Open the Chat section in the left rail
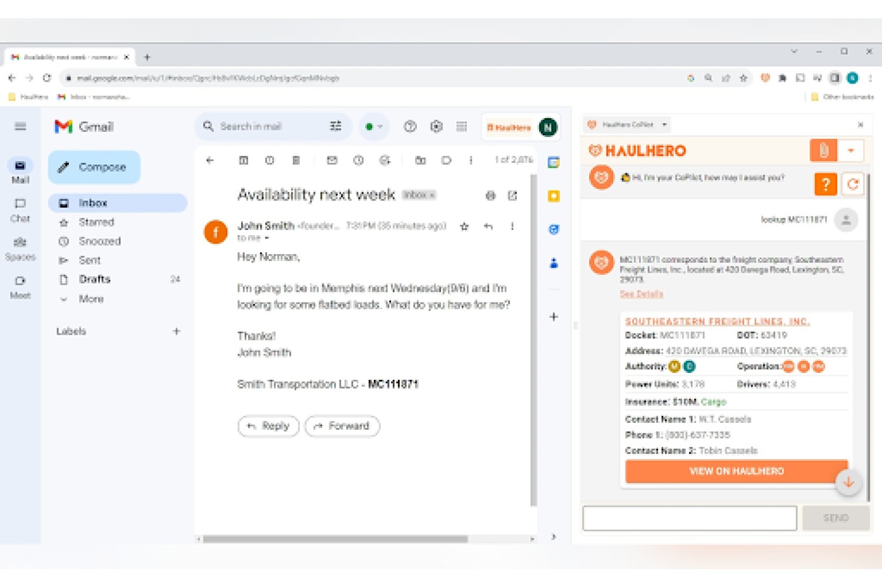The image size is (882, 588). click(x=20, y=210)
